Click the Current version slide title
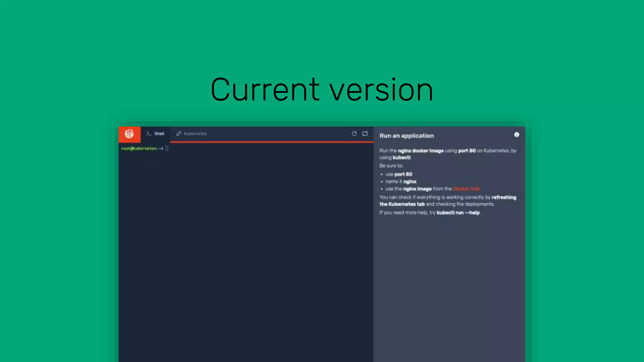The image size is (644, 362). click(x=322, y=90)
